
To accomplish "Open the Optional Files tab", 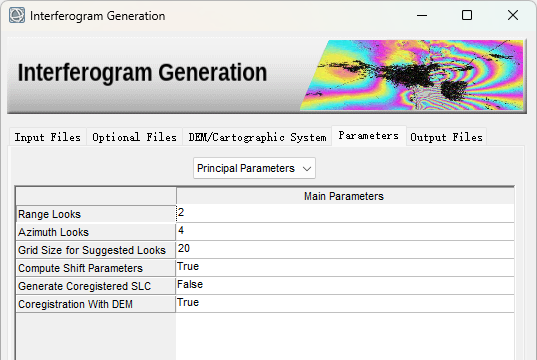I will click(x=134, y=137).
